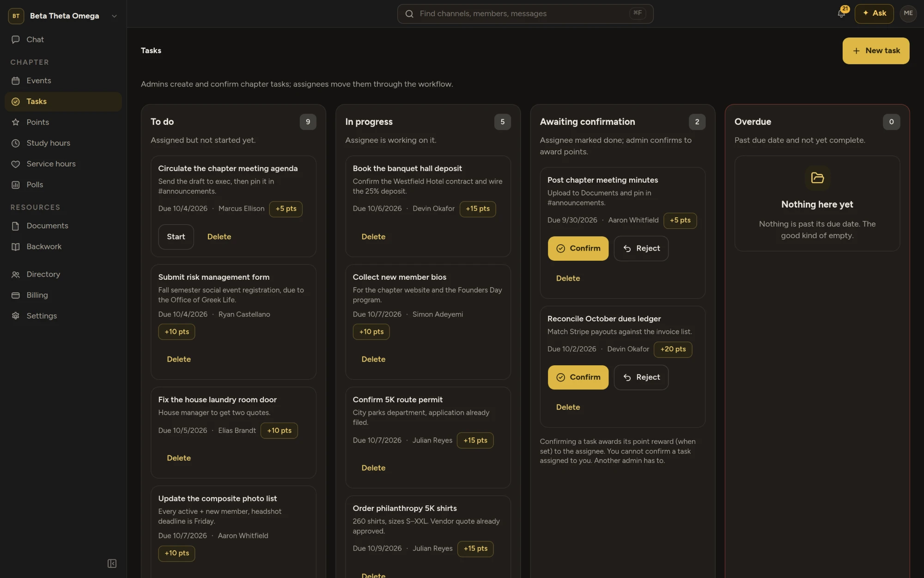Click the Order philanthropy 5K shirts title
This screenshot has width=924, height=578.
coord(405,508)
